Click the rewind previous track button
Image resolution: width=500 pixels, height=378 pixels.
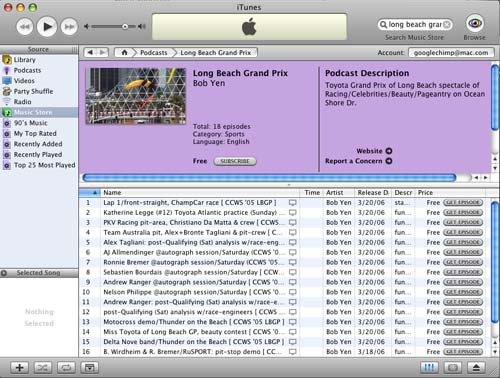coord(25,27)
